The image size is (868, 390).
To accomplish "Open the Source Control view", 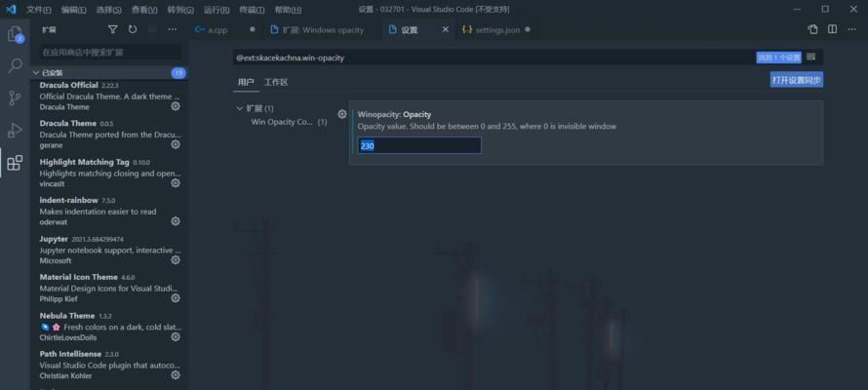I will coord(15,97).
